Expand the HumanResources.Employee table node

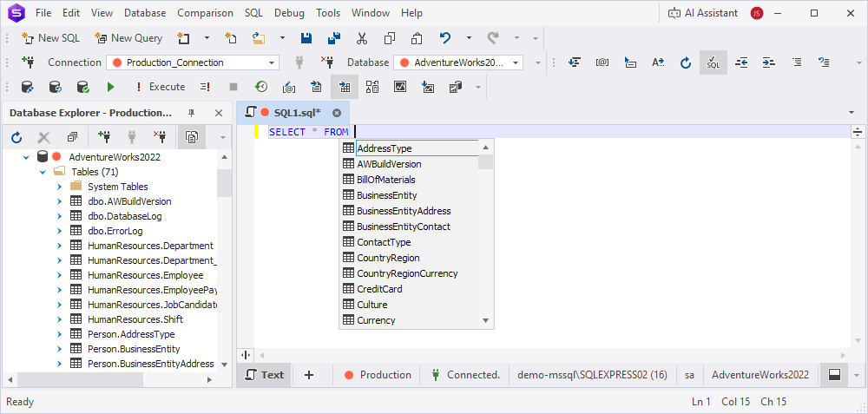coord(59,275)
